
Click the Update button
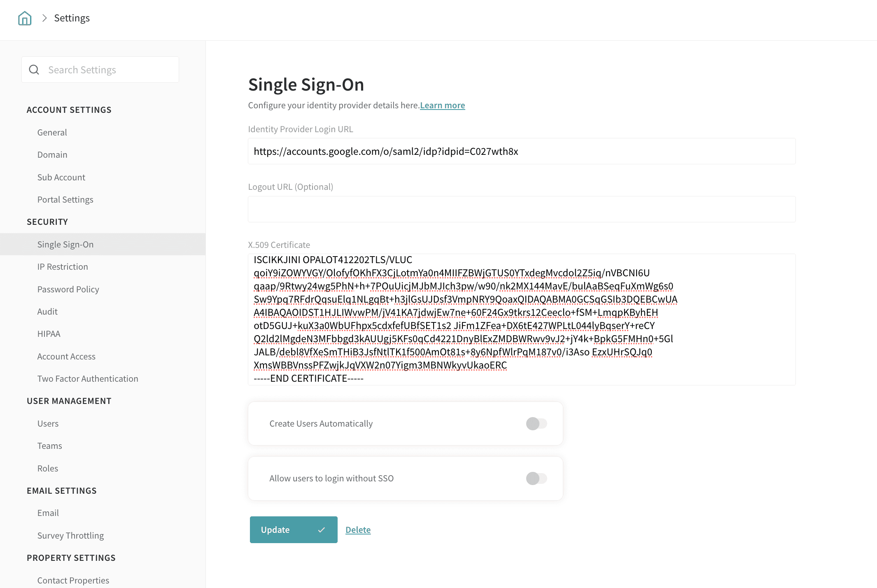click(293, 530)
